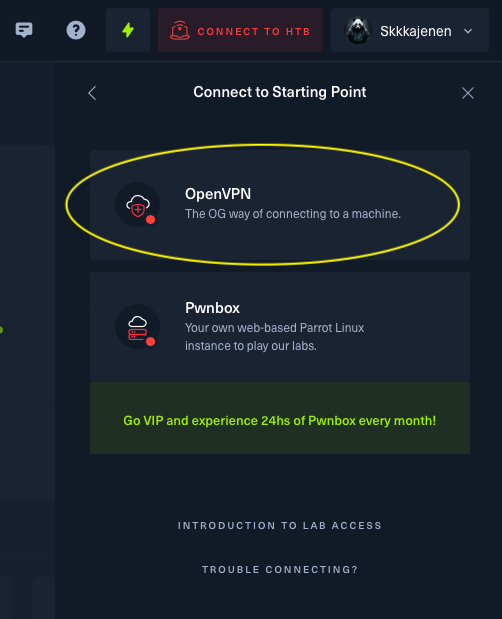This screenshot has height=619, width=502.
Task: Open the Trouble Connecting link
Action: (280, 570)
